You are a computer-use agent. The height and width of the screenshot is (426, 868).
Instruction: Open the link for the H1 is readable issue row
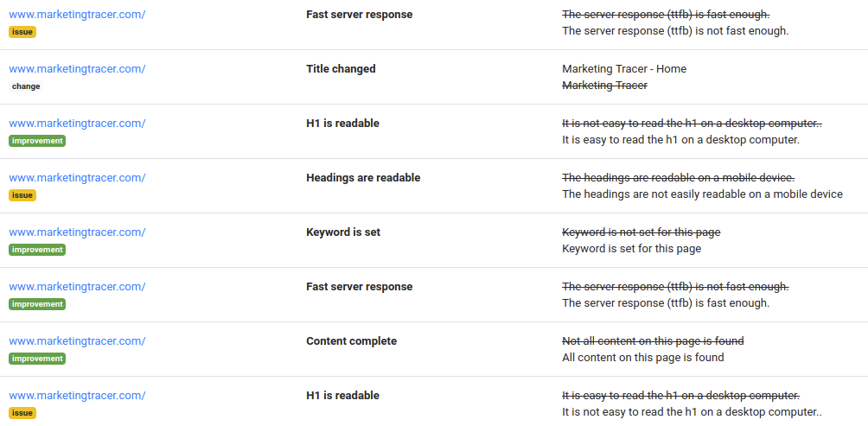77,396
